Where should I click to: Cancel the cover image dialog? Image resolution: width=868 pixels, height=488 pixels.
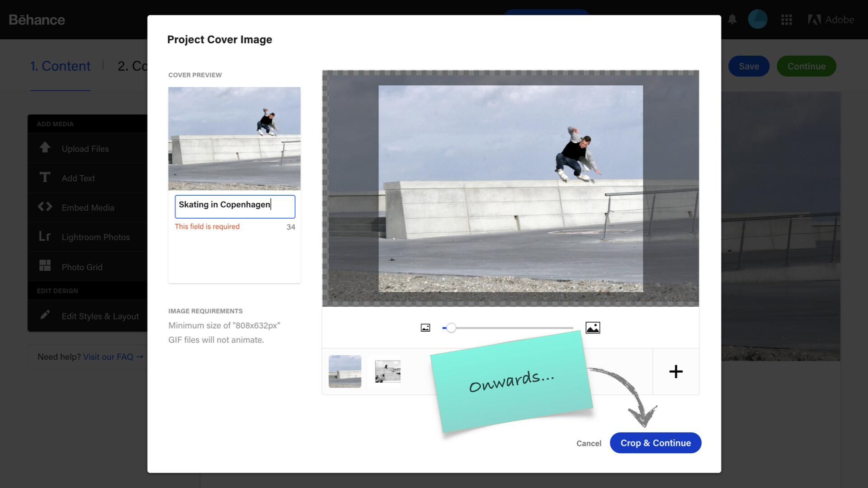point(589,443)
